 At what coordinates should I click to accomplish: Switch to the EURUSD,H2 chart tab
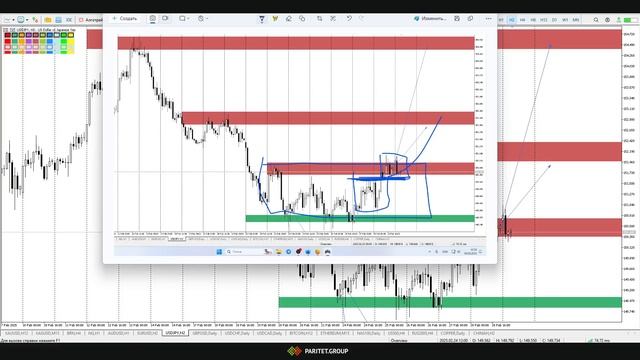click(147, 333)
